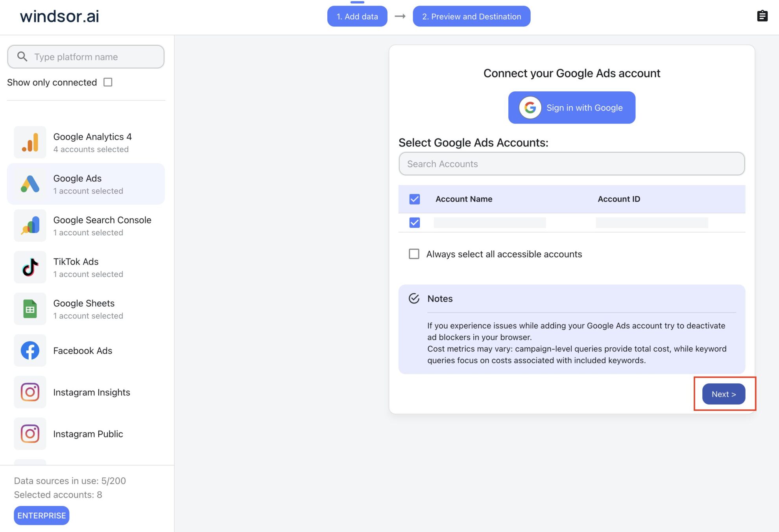Click the Notes checkmark circle icon
779x532 pixels.
(414, 298)
